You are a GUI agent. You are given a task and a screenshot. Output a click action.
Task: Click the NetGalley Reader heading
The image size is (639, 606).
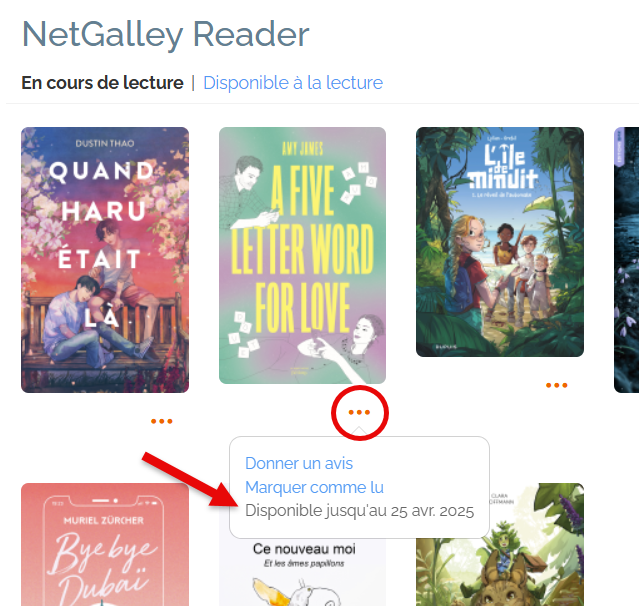(165, 35)
